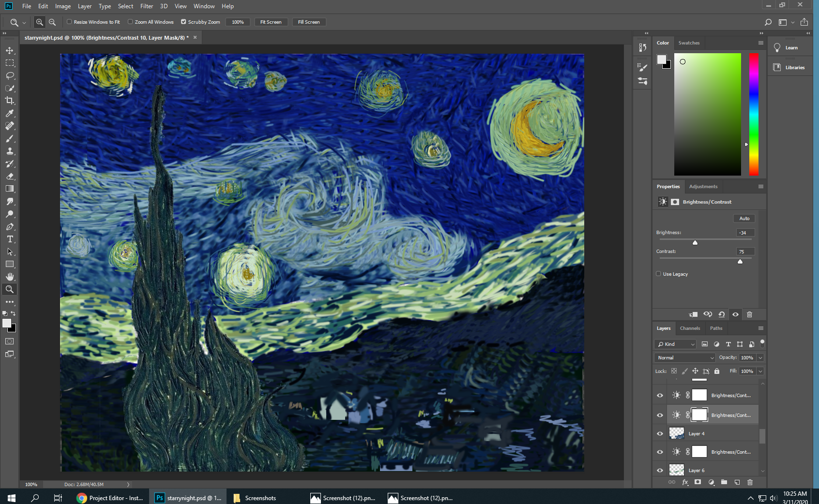Open the Color panel options menu

point(760,43)
